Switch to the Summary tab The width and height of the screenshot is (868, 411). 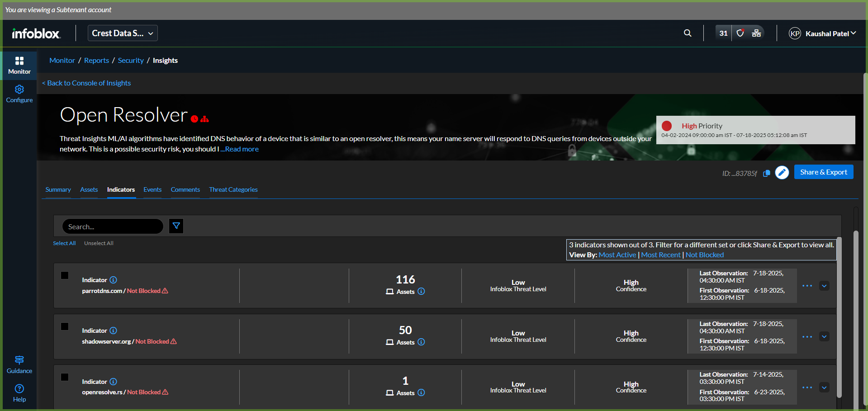(x=58, y=189)
